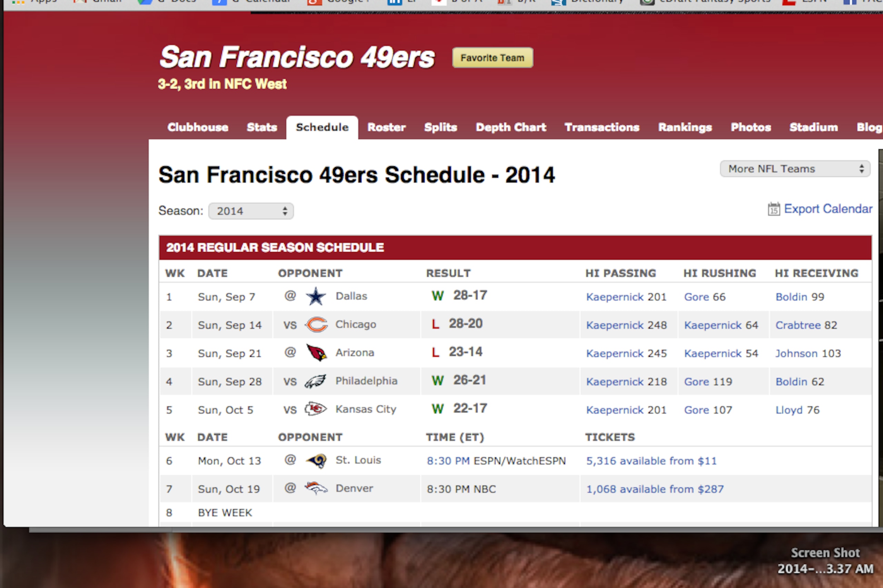Viewport: 883px width, 588px height.
Task: Click the Favorite Team button
Action: (492, 58)
